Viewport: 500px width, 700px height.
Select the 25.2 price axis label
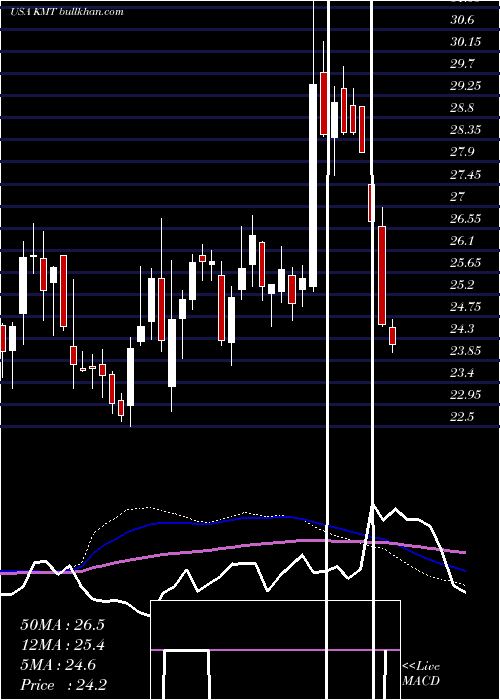tap(462, 284)
